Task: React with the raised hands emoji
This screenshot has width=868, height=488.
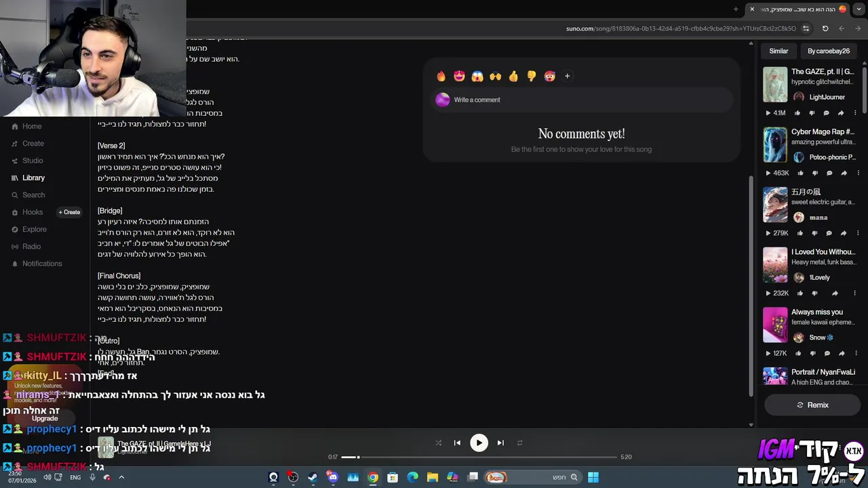Action: (495, 77)
